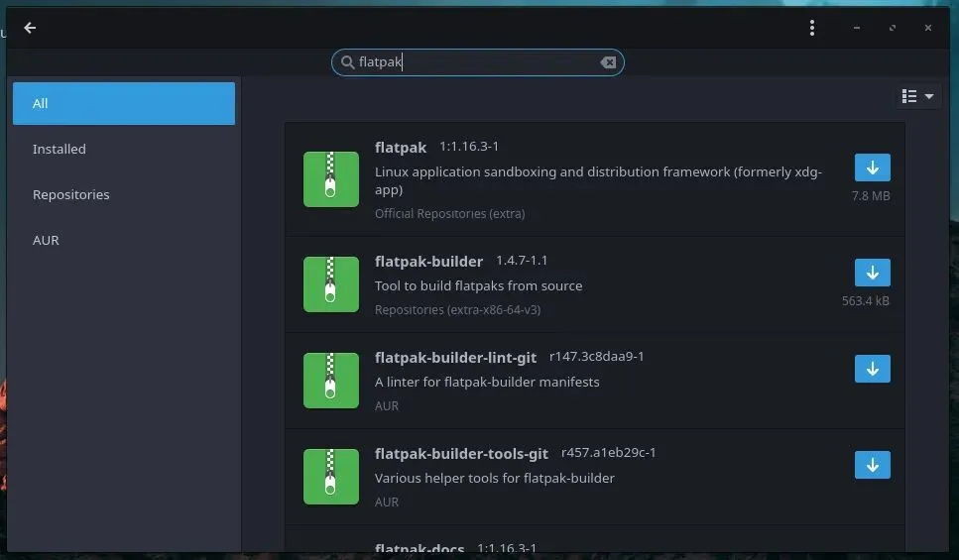The width and height of the screenshot is (959, 560).
Task: Click the flatpak-builder-tools-git package icon
Action: tap(331, 477)
